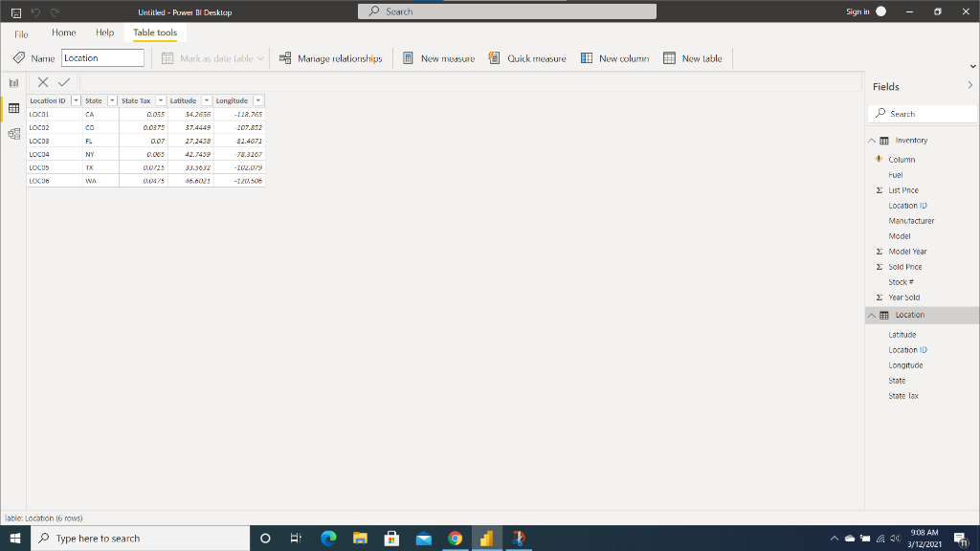
Task: Select Stock # field
Action: pyautogui.click(x=901, y=282)
